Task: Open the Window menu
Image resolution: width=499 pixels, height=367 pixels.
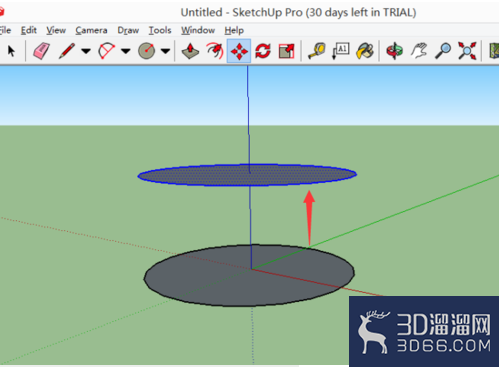Action: pyautogui.click(x=198, y=30)
